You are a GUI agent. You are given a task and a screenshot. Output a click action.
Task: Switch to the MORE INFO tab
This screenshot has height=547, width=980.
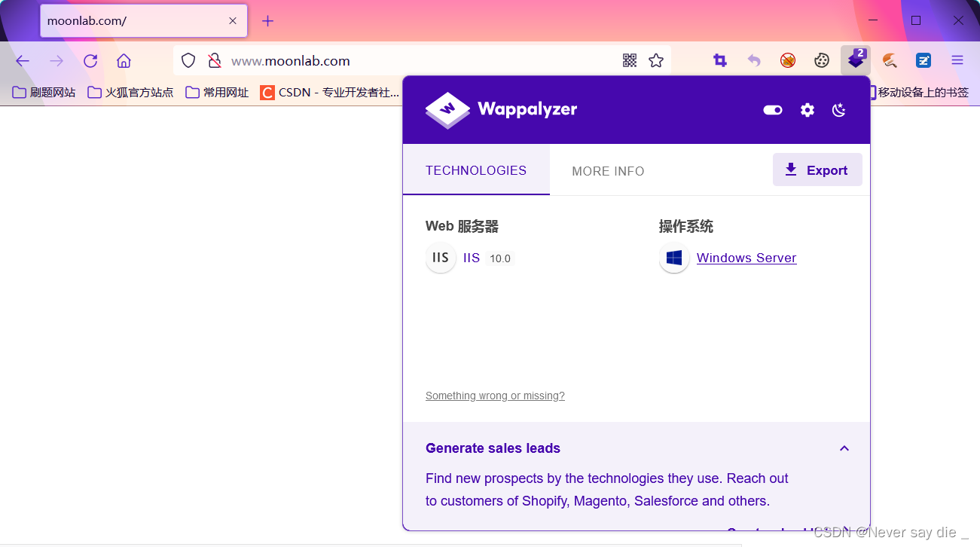click(608, 171)
